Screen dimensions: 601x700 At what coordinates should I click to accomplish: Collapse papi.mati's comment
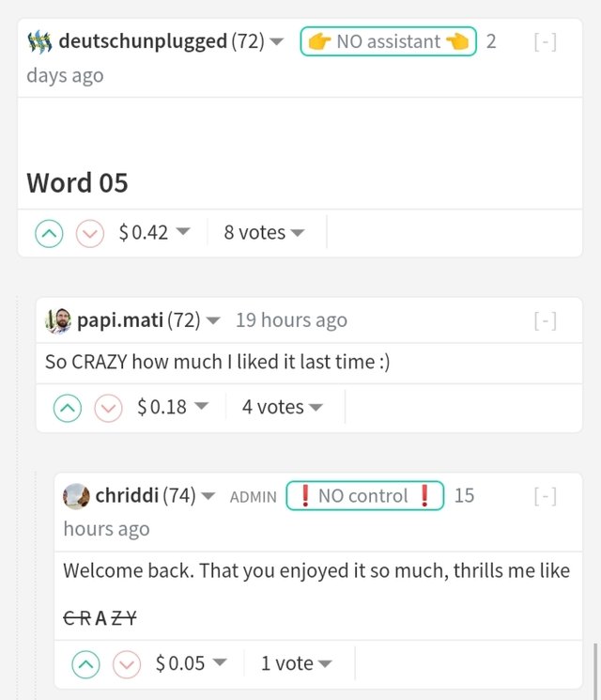(545, 320)
